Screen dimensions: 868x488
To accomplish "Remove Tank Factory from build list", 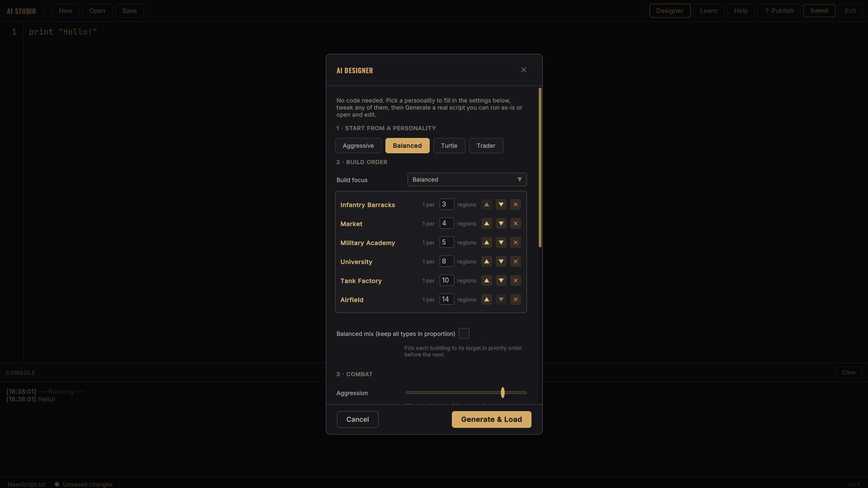I will pyautogui.click(x=516, y=280).
